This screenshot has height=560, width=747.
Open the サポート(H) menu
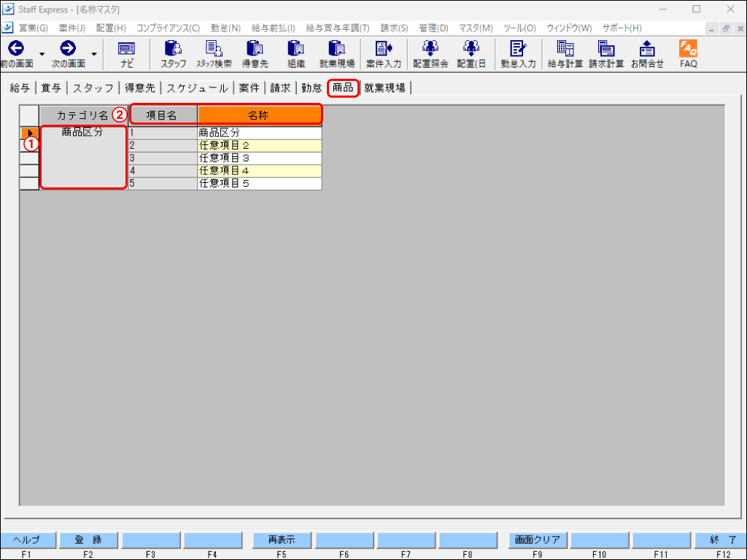click(622, 28)
